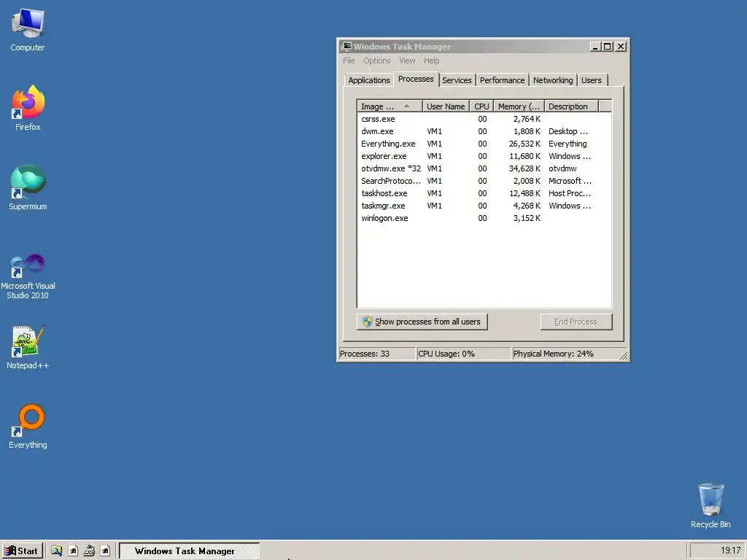The image size is (747, 560).
Task: Minimize the Windows Task Manager window
Action: pyautogui.click(x=595, y=46)
